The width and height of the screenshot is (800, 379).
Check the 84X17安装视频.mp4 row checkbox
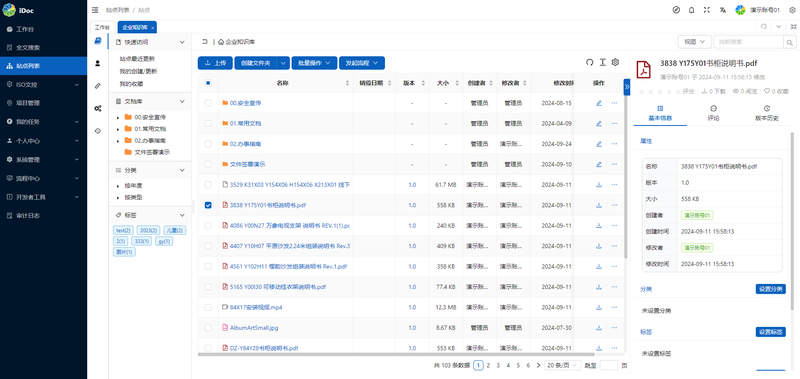[208, 307]
